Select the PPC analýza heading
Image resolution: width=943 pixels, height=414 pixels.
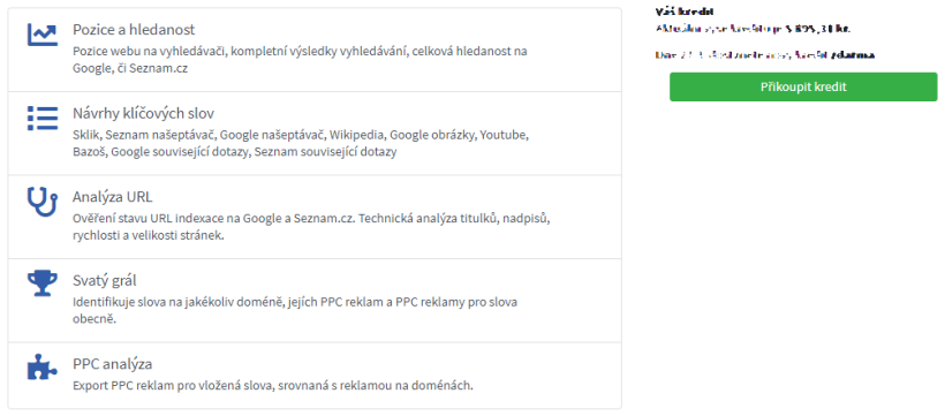pos(112,364)
